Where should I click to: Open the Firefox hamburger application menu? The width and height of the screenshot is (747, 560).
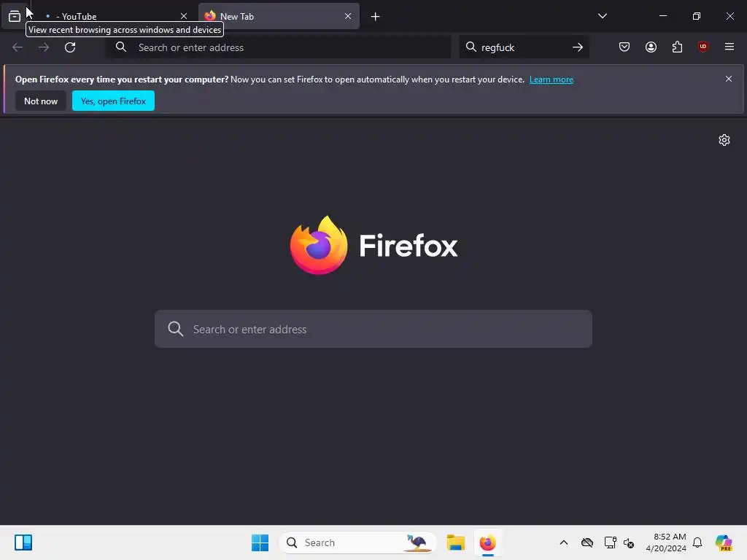tap(729, 47)
